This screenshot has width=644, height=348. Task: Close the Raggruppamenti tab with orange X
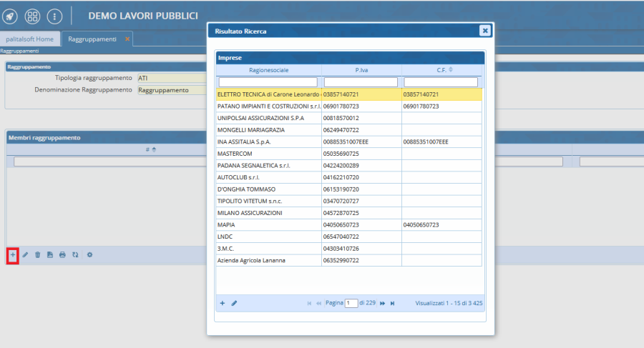click(x=127, y=39)
